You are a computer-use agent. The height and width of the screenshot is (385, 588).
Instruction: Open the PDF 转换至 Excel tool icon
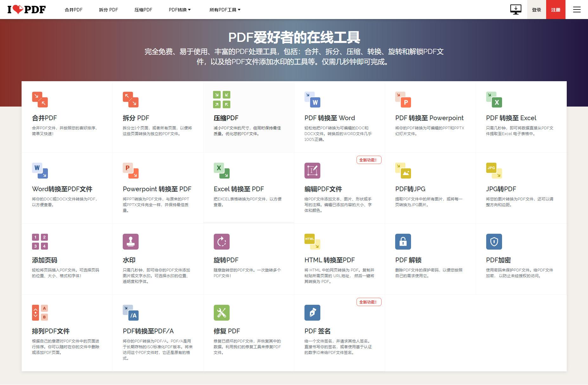tap(494, 100)
